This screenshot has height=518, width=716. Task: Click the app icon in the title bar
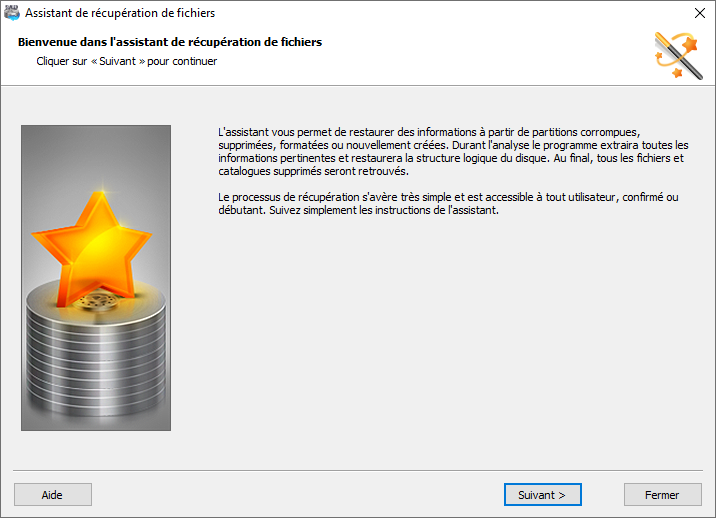(12, 13)
